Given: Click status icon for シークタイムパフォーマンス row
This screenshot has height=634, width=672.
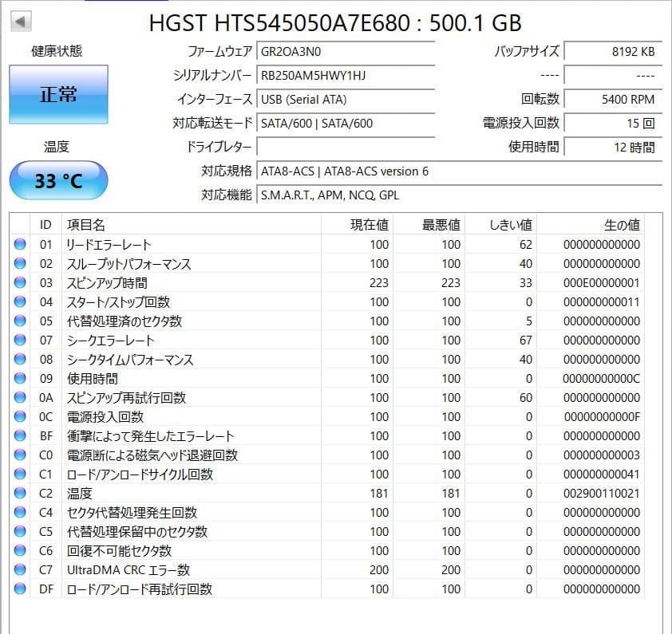Looking at the screenshot, I should pyautogui.click(x=20, y=359).
